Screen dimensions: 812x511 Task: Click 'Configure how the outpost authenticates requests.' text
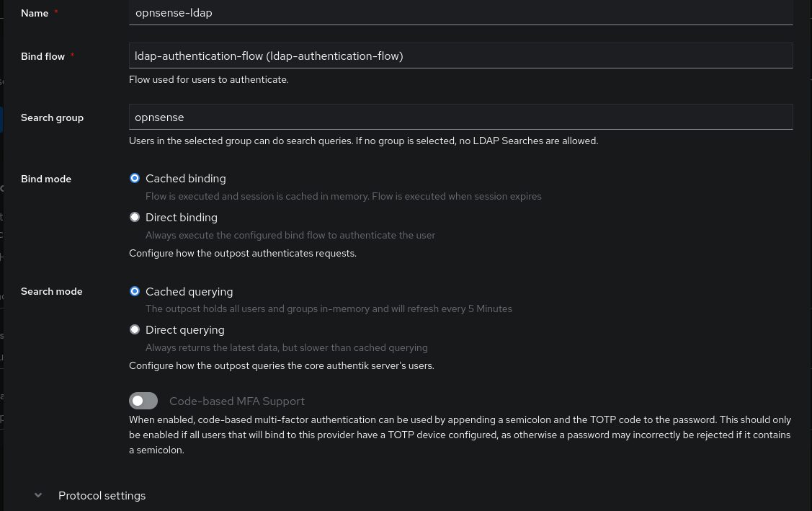click(x=243, y=253)
